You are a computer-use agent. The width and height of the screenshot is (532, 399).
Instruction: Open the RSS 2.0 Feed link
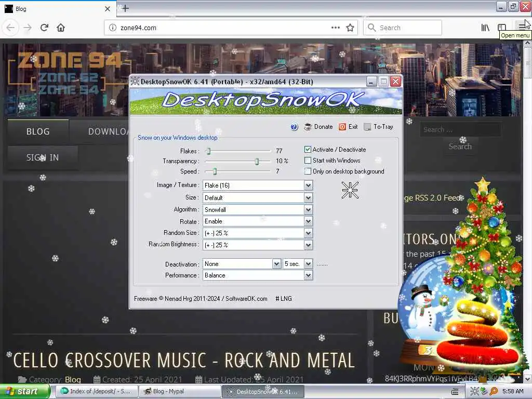tap(432, 198)
